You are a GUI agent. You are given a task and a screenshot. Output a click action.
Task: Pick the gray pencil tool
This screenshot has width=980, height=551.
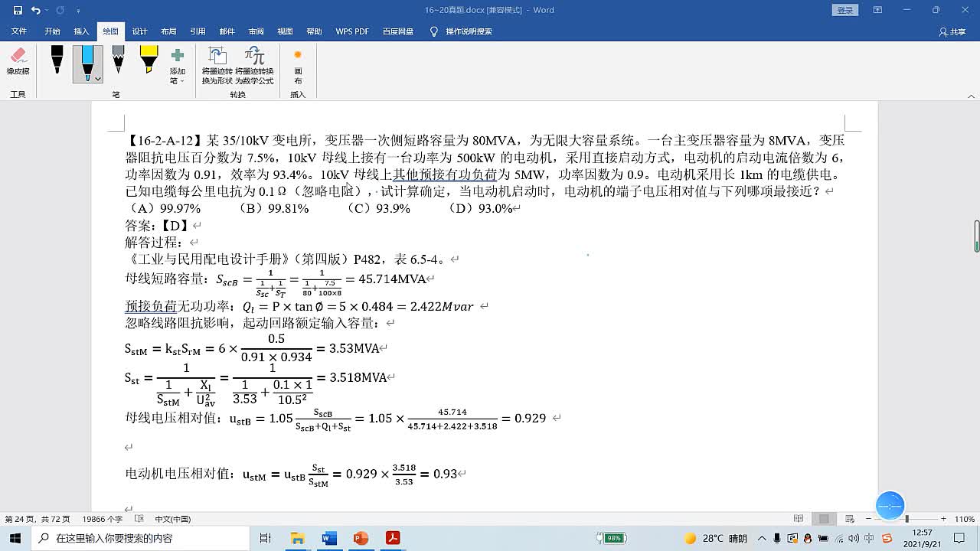[x=118, y=60]
